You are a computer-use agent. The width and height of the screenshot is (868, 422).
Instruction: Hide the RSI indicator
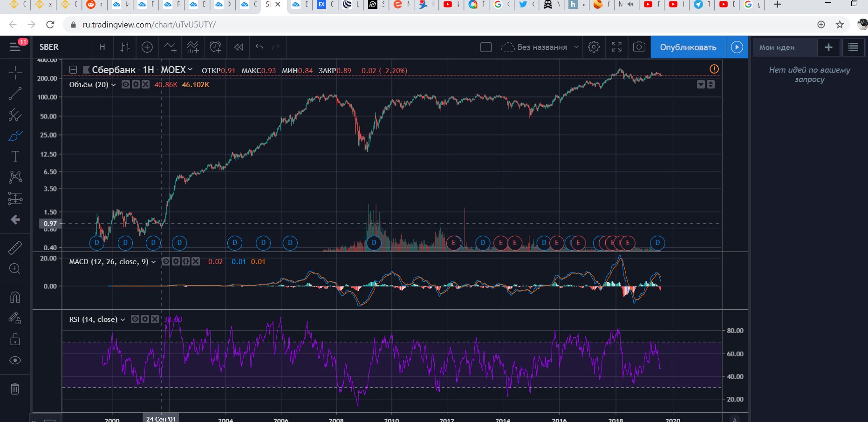(135, 319)
